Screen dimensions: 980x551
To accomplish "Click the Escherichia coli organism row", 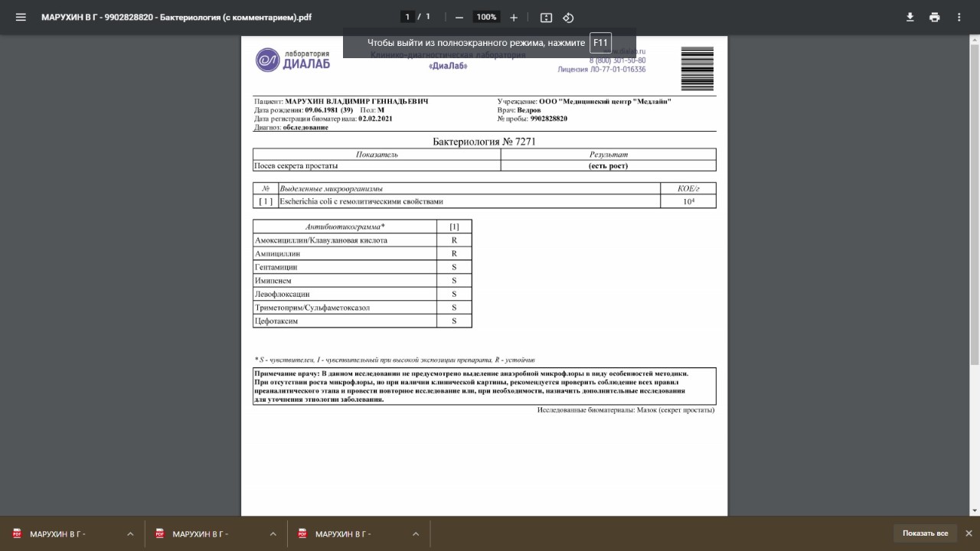I will [x=485, y=201].
